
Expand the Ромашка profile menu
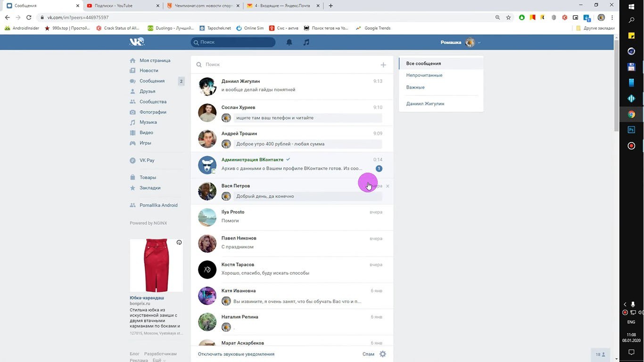tap(479, 42)
